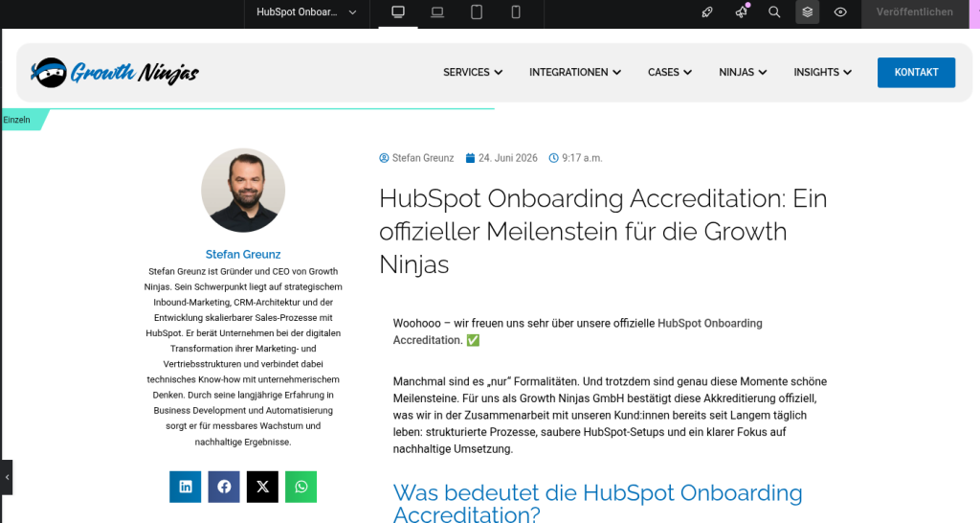Click Stefan Greunz in post meta
The height and width of the screenshot is (523, 980).
(423, 158)
